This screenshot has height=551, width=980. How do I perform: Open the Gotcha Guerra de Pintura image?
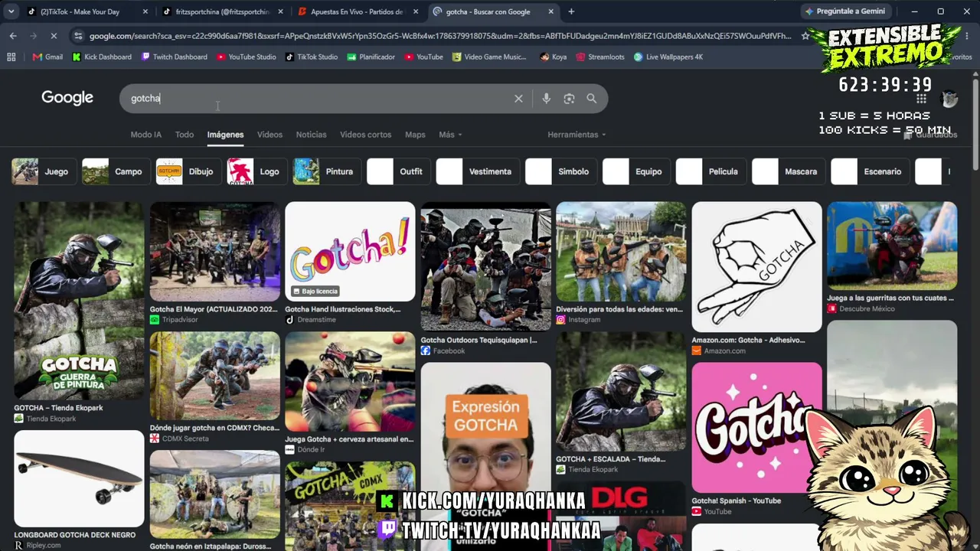tap(79, 301)
